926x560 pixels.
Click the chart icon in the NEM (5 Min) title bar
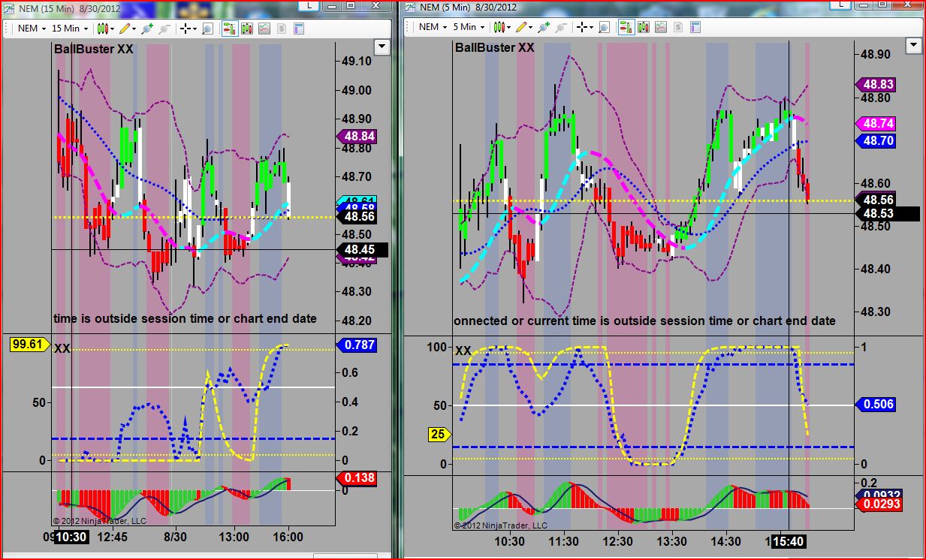[411, 7]
